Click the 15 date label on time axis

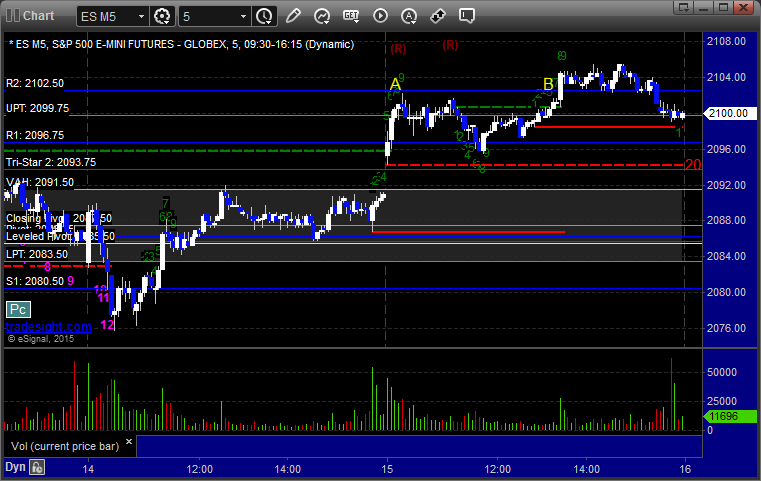pyautogui.click(x=387, y=469)
